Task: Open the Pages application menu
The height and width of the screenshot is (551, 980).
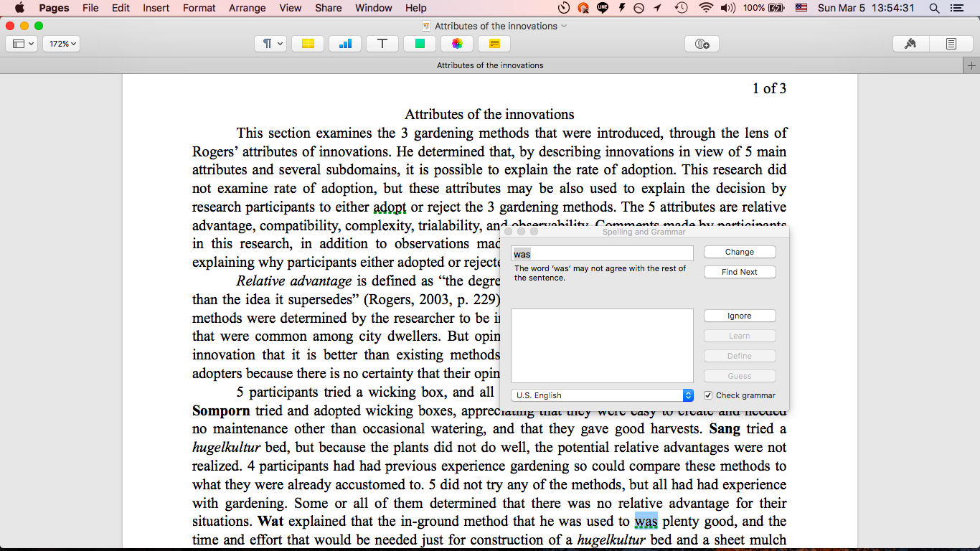Action: click(x=54, y=8)
